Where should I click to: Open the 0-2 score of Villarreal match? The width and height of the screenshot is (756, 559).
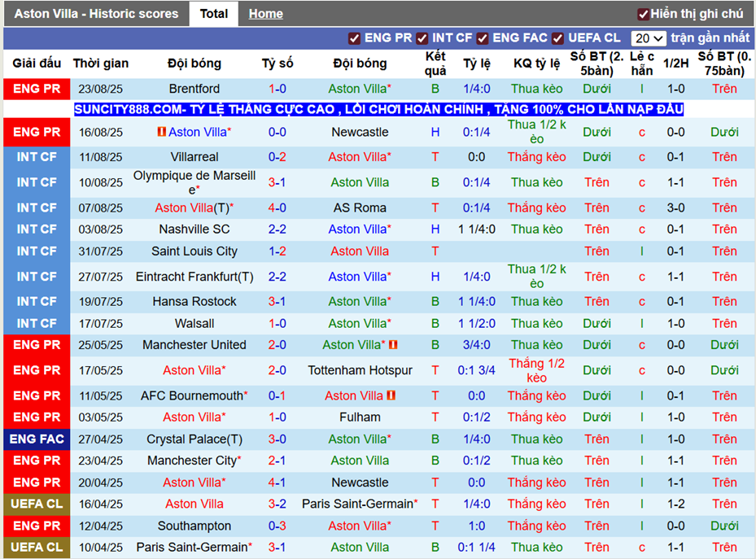pos(277,157)
